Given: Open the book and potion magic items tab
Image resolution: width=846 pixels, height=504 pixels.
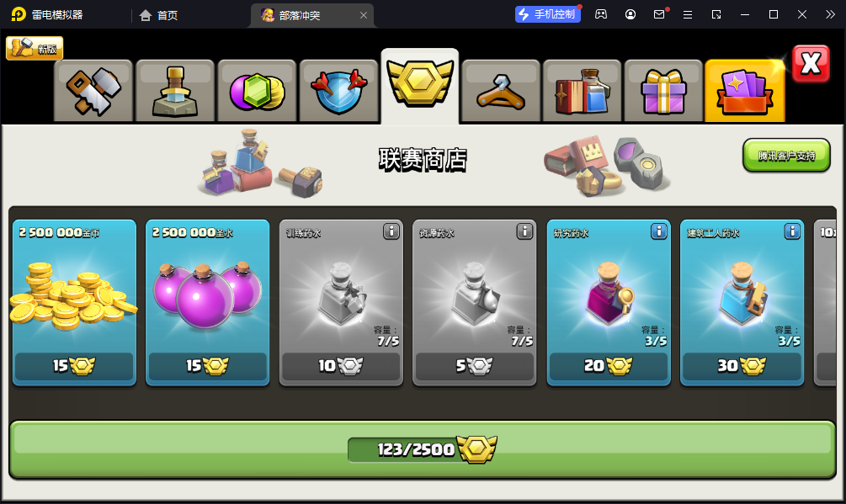Looking at the screenshot, I should pyautogui.click(x=583, y=91).
